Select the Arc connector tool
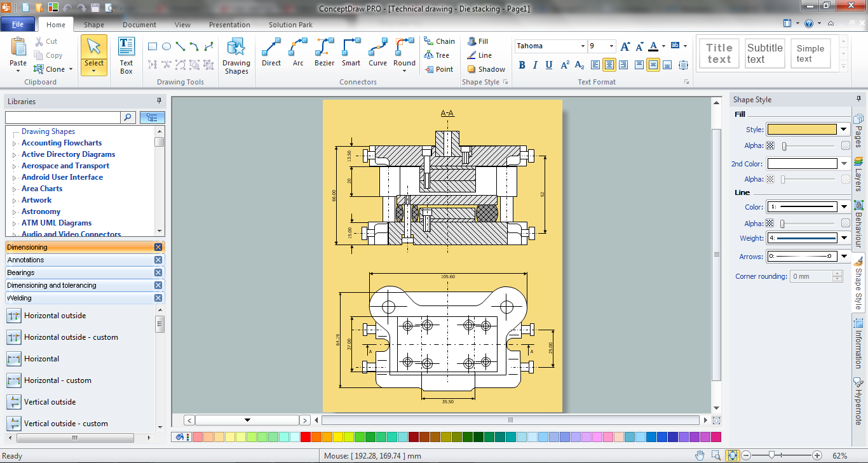Screen dimensions: 868x463 298,54
